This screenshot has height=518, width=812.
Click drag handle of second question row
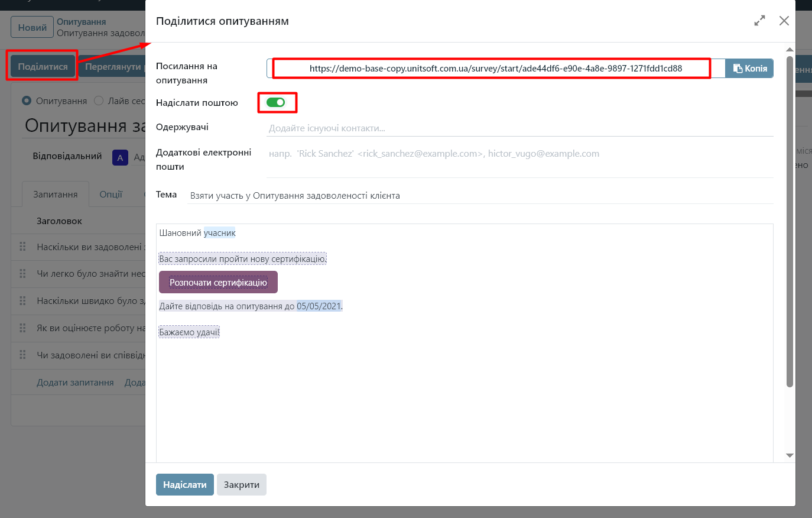23,274
